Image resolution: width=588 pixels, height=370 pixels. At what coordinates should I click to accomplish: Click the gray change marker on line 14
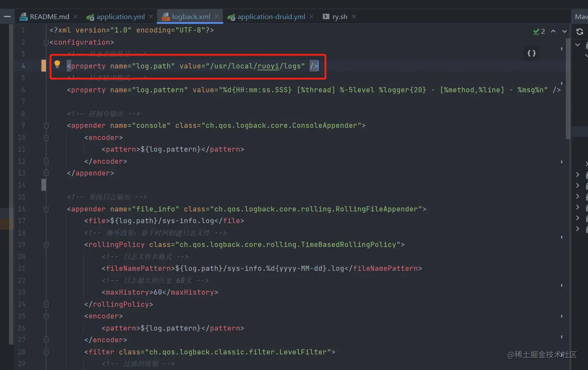coord(44,185)
